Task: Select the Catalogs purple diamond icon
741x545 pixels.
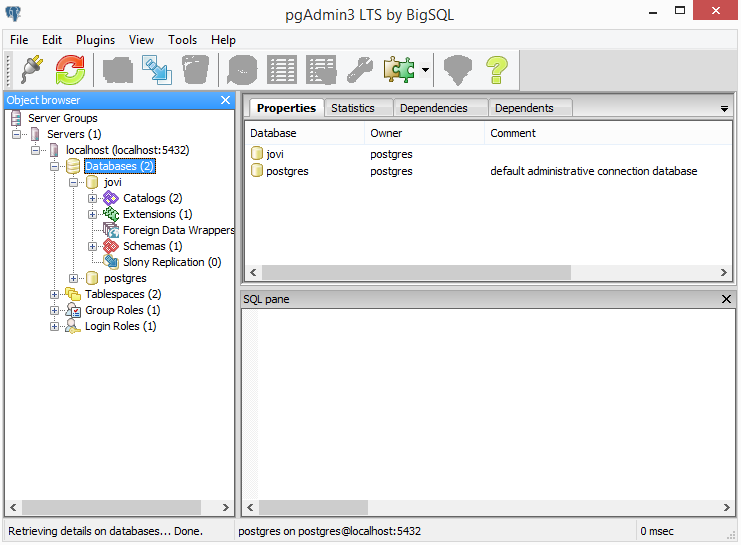Action: [x=110, y=198]
